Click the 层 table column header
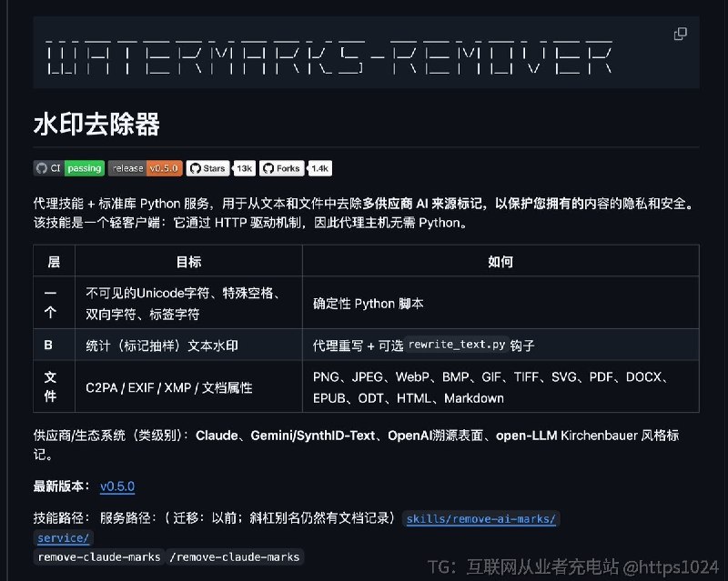 tap(54, 262)
